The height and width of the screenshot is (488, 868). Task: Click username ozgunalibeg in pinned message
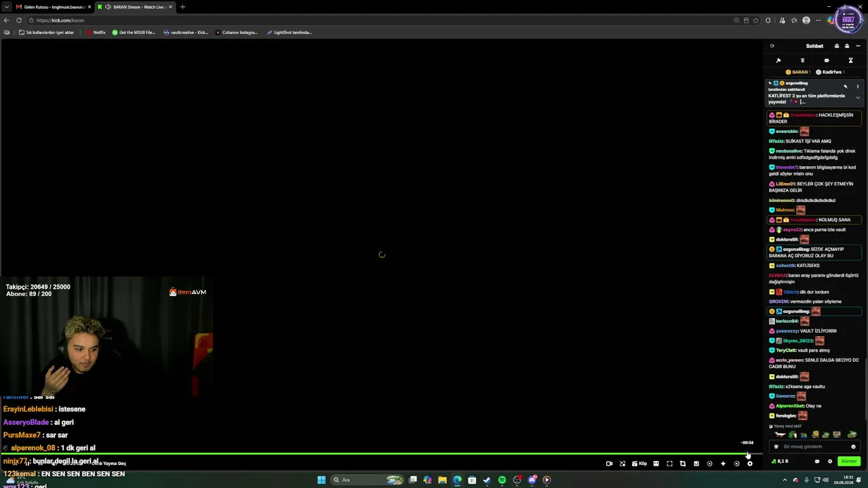coord(797,83)
